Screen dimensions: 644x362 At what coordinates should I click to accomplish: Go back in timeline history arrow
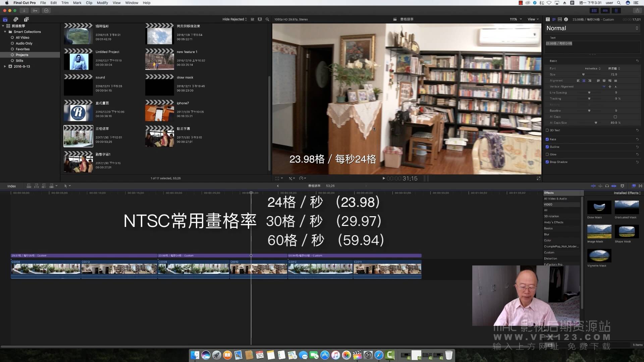click(x=278, y=186)
